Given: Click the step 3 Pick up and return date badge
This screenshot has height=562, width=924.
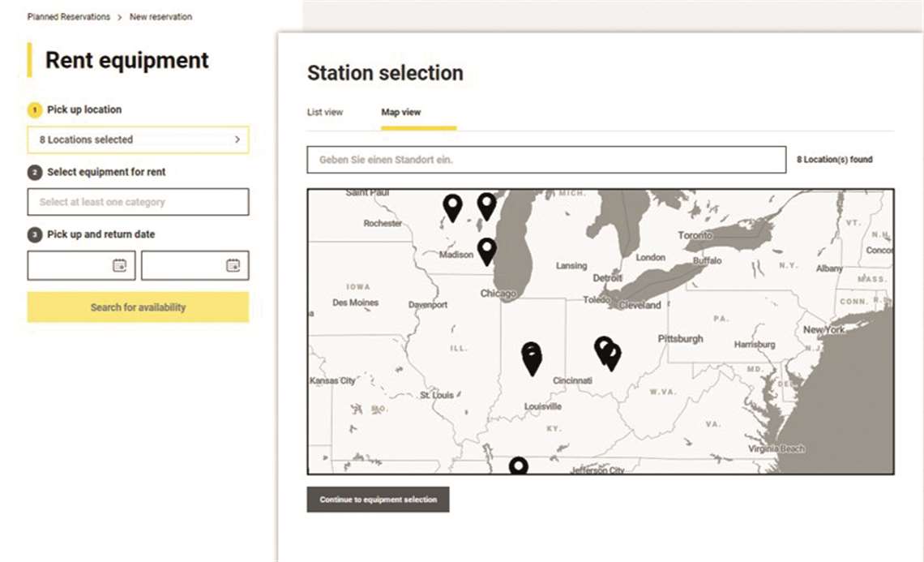Looking at the screenshot, I should pyautogui.click(x=33, y=234).
